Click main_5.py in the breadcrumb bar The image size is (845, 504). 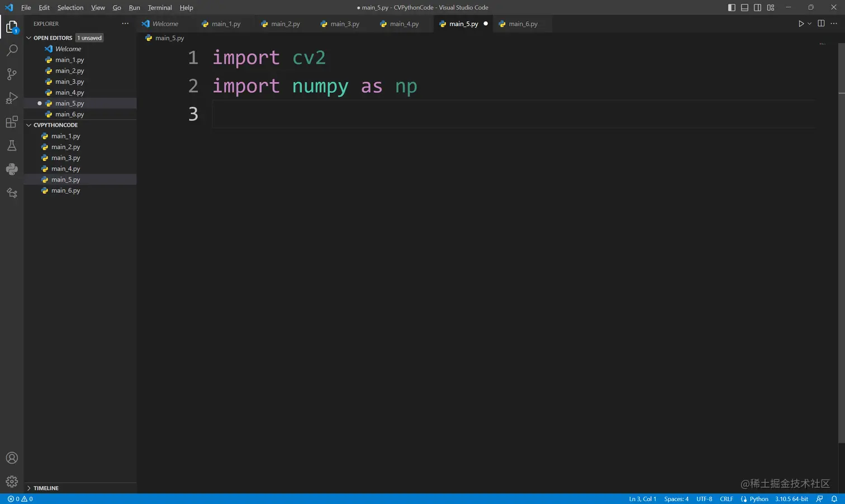tap(169, 38)
